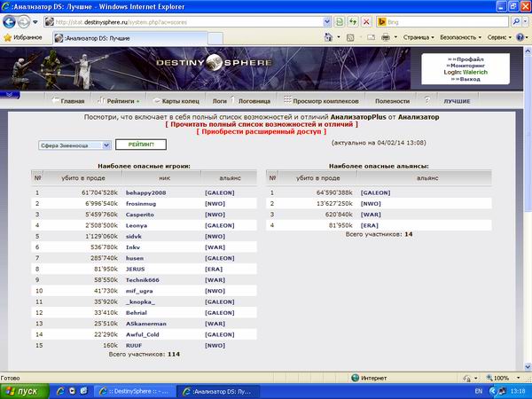The width and height of the screenshot is (532, 399).
Task: Open the Логовница menu item
Action: click(x=254, y=101)
